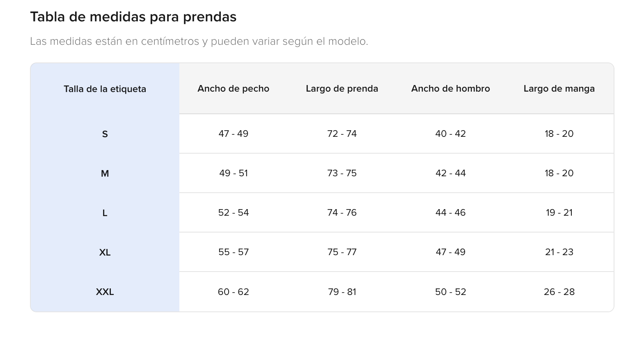Select the L size row label
This screenshot has height=341, width=644.
click(x=105, y=213)
